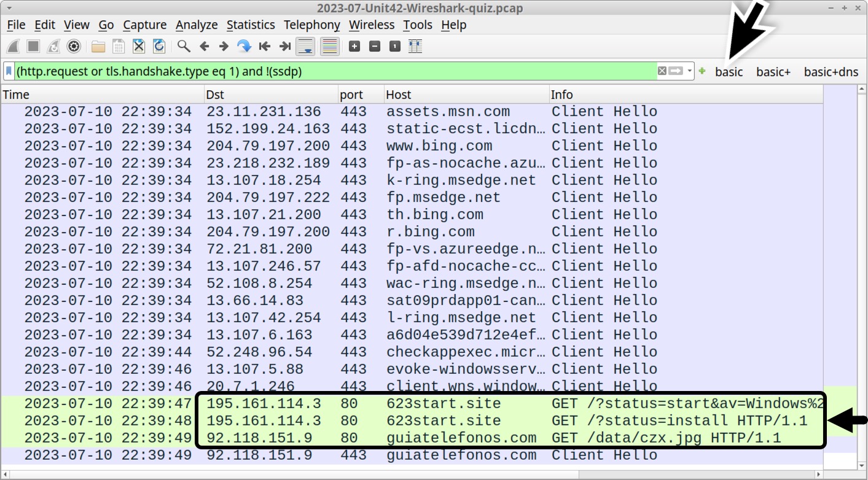Apply the basic+dns filter button
Viewport: 868px width, 480px height.
[831, 71]
